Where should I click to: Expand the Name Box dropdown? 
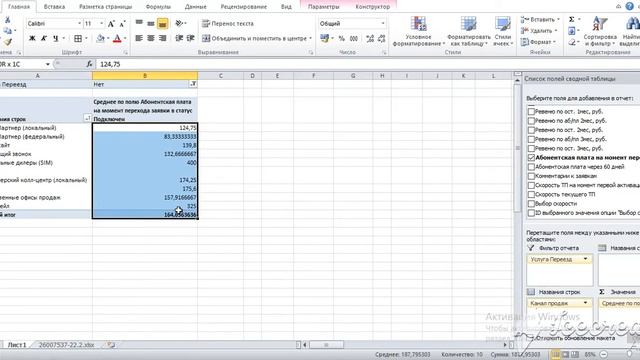coord(48,64)
